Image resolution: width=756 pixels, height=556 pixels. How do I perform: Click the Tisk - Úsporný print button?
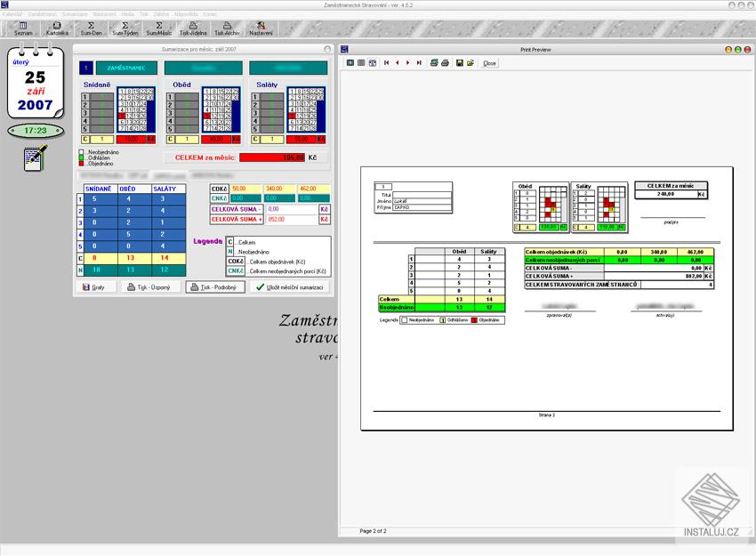coord(151,287)
